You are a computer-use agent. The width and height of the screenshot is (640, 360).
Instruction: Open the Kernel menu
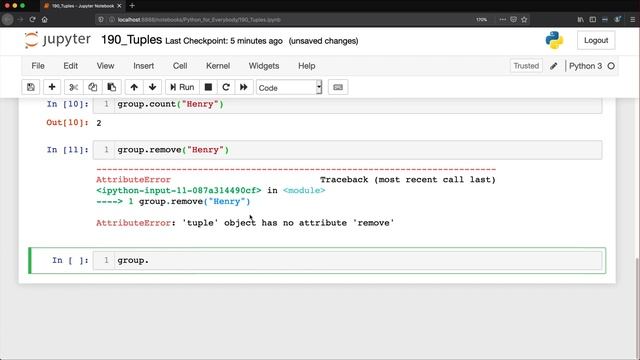(218, 66)
